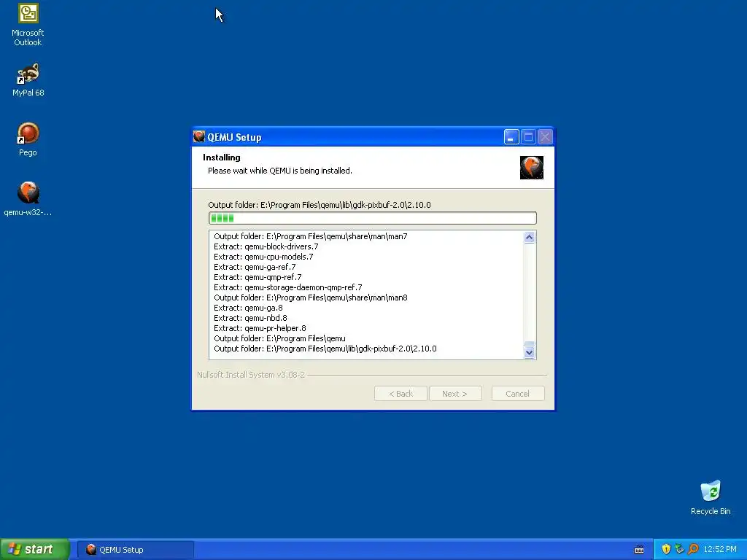
Task: Click the yellow security shield tray icon
Action: [665, 549]
